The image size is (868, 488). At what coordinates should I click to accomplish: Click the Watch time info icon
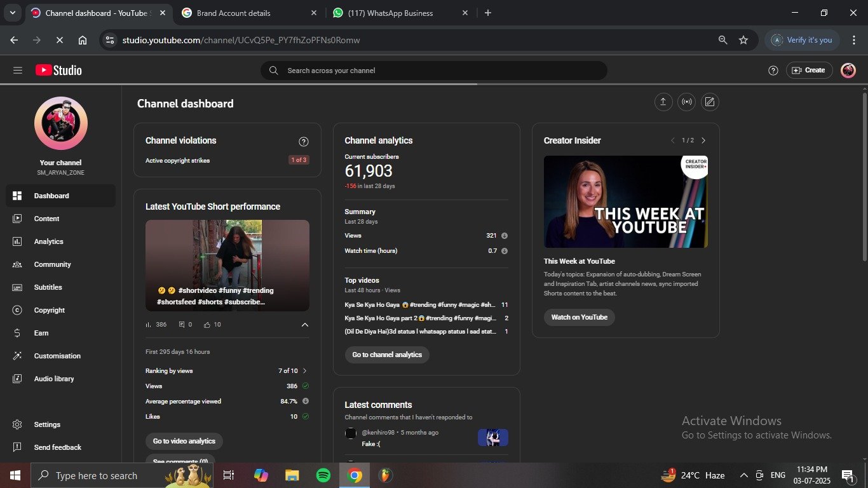tap(505, 251)
